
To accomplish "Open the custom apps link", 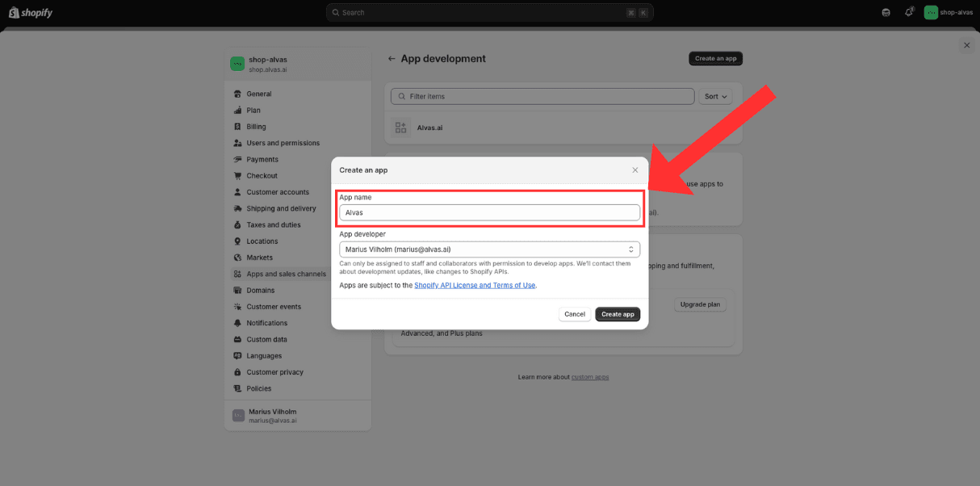I will click(590, 377).
